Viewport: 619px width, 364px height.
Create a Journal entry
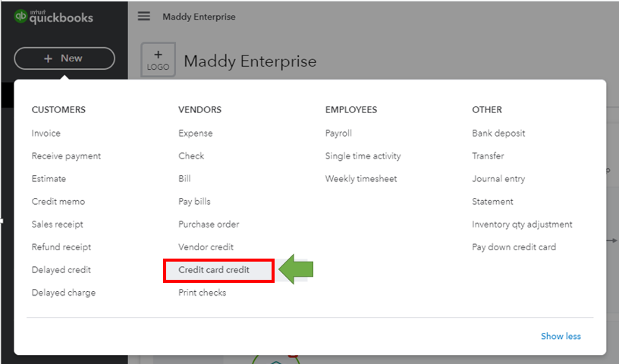(x=498, y=179)
